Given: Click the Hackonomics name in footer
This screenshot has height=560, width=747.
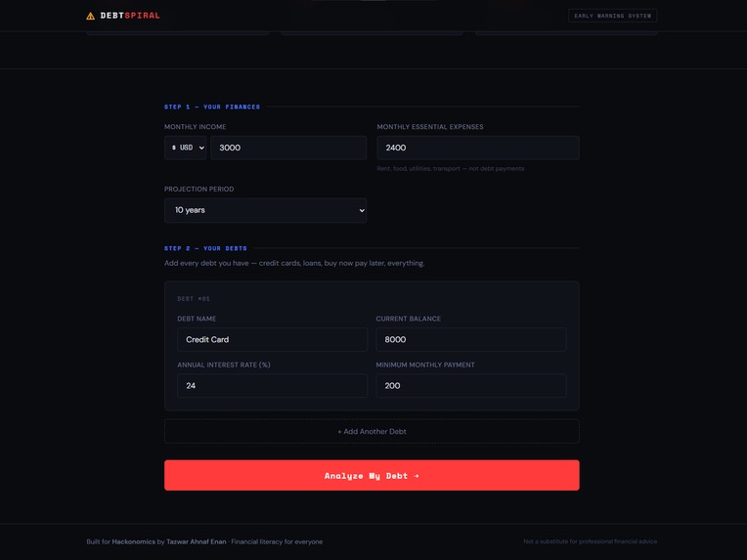Looking at the screenshot, I should (133, 541).
